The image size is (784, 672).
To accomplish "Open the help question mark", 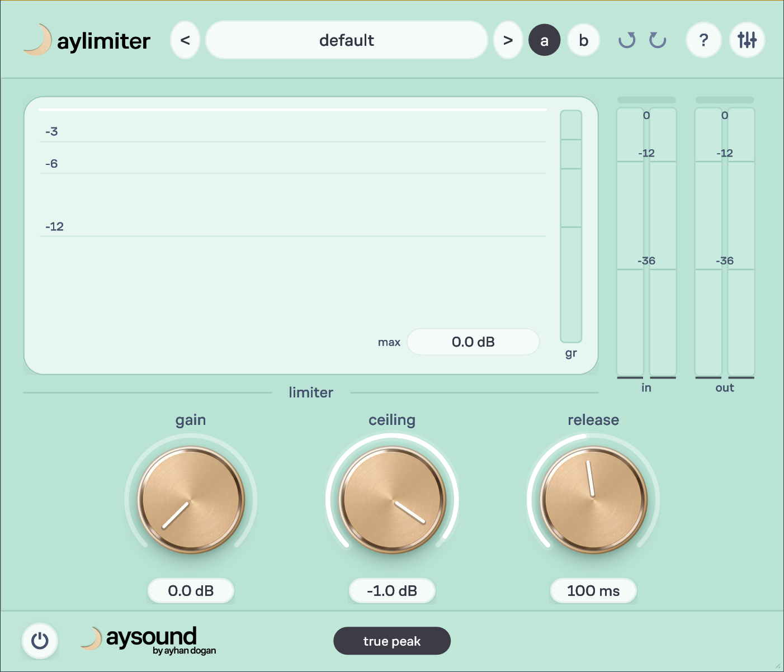I will [x=703, y=40].
